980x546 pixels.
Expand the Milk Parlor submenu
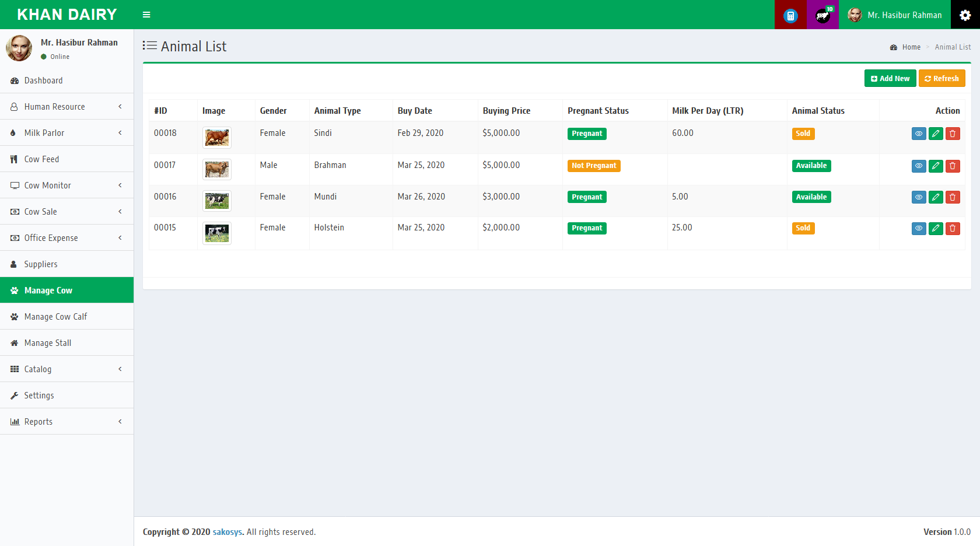[66, 133]
